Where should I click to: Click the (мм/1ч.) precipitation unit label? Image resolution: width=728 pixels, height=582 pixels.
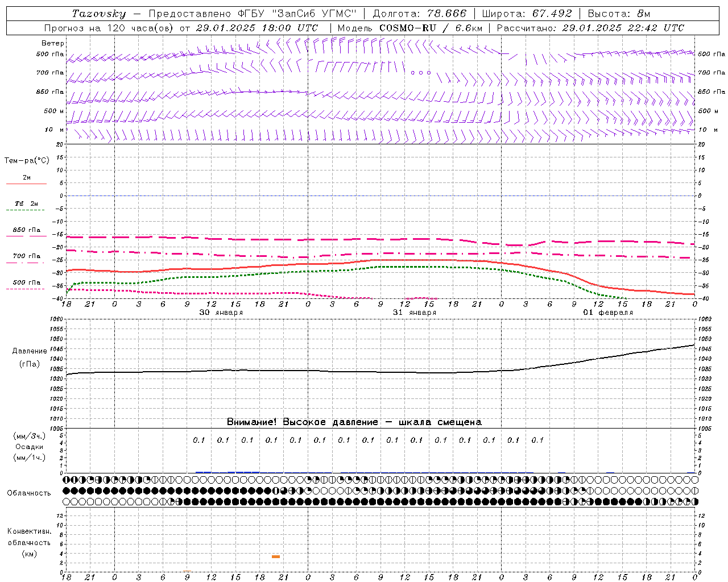pyautogui.click(x=30, y=458)
